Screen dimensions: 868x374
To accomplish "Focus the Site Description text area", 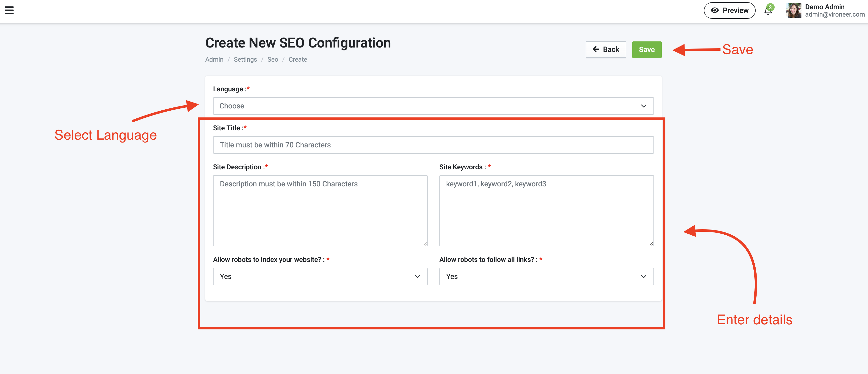I will [x=320, y=211].
